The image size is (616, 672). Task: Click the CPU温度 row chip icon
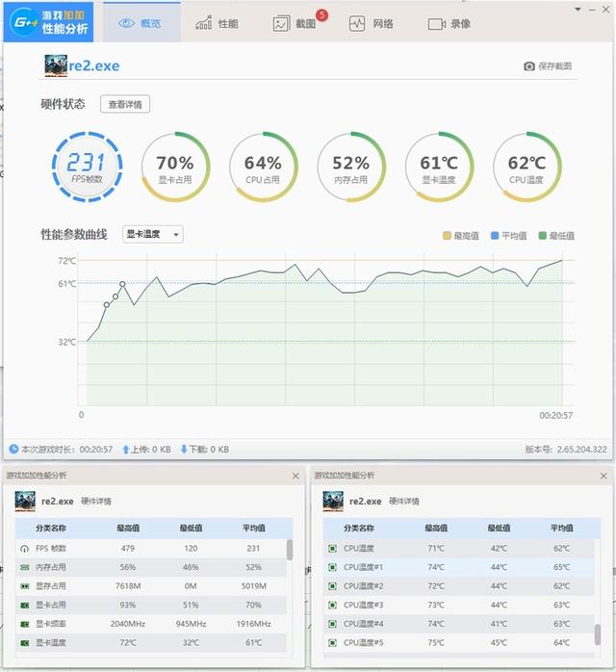tap(332, 548)
